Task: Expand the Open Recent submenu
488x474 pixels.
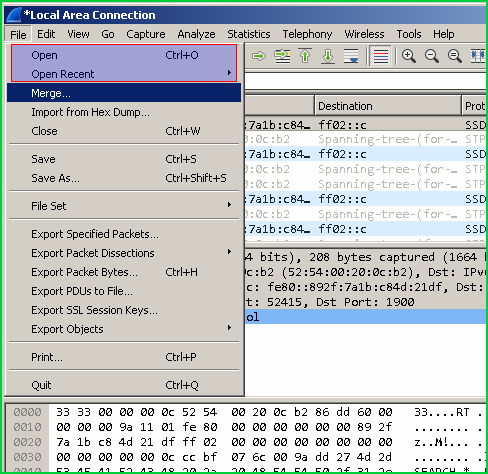Action: tap(124, 74)
